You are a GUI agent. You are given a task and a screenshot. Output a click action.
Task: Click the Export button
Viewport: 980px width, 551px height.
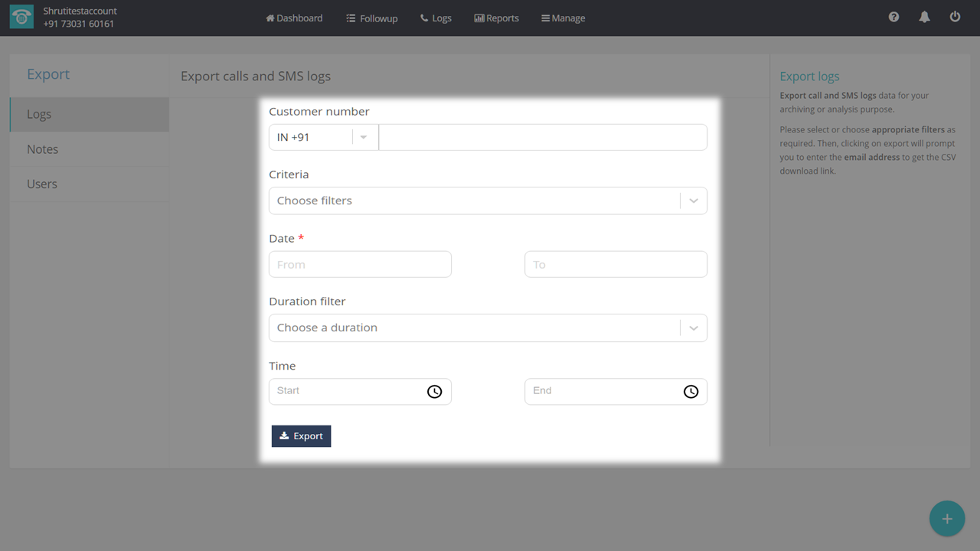click(301, 436)
